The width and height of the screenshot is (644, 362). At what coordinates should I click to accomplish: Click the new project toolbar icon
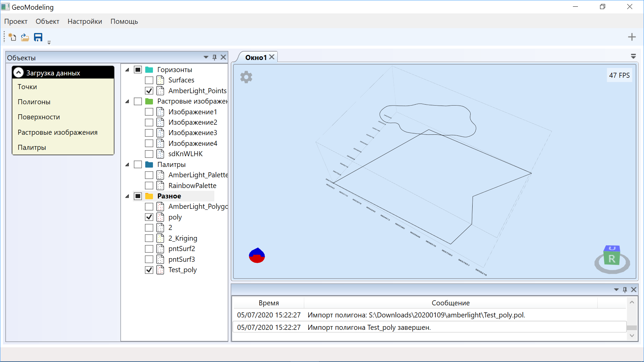click(x=12, y=37)
